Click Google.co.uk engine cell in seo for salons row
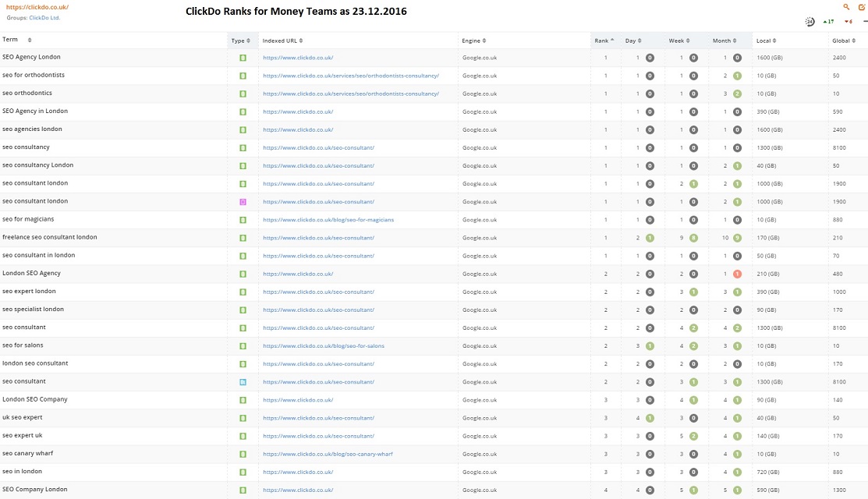 (x=480, y=346)
